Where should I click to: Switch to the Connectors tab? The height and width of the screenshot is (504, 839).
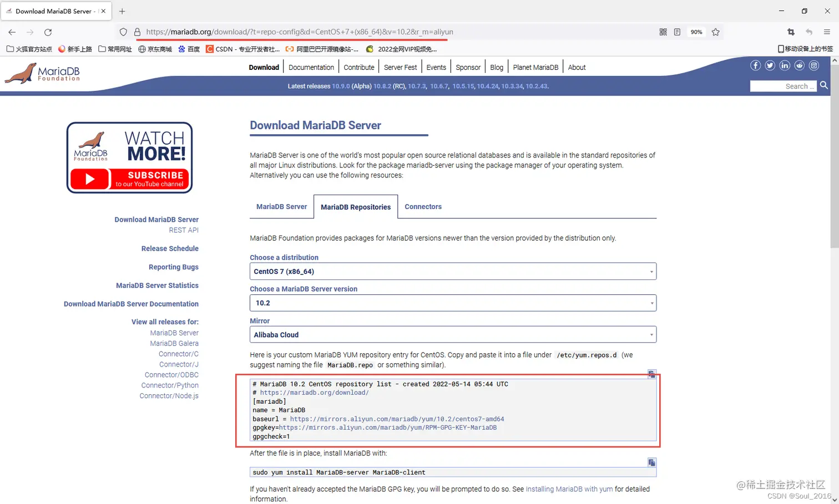[x=423, y=206]
